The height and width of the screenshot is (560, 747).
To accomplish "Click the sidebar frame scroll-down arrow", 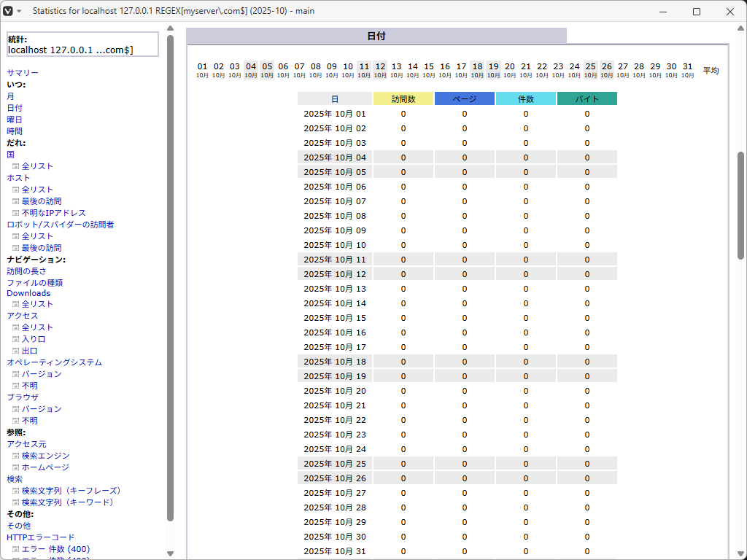I will click(171, 553).
